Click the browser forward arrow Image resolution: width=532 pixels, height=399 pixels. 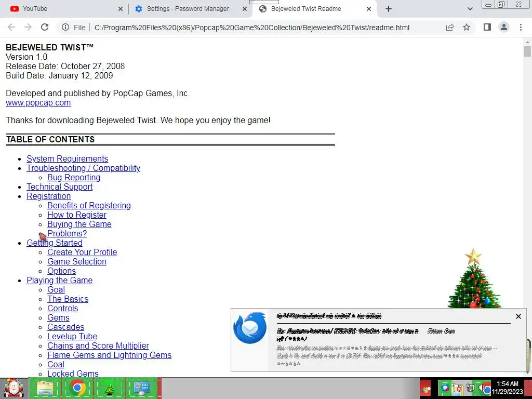pos(28,28)
